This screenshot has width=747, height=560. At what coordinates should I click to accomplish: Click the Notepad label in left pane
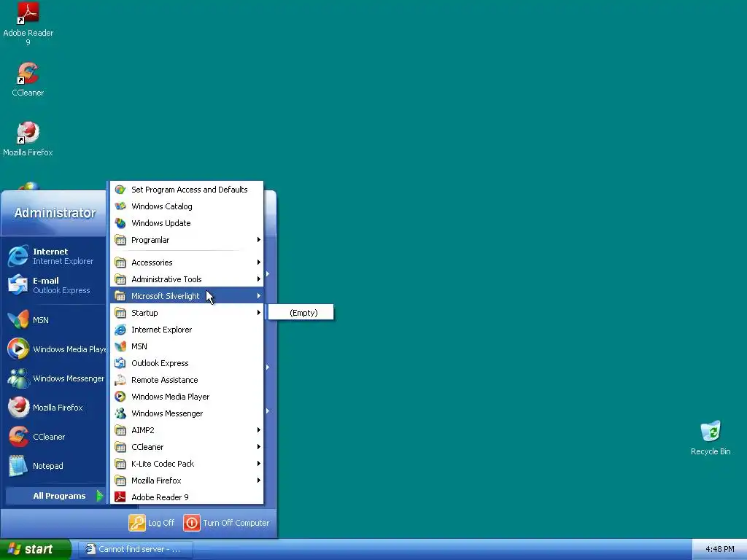click(47, 466)
